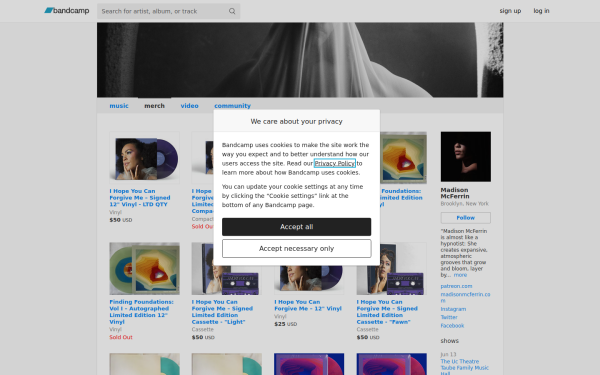The height and width of the screenshot is (375, 600).
Task: Open the patreon.com link
Action: 456,286
